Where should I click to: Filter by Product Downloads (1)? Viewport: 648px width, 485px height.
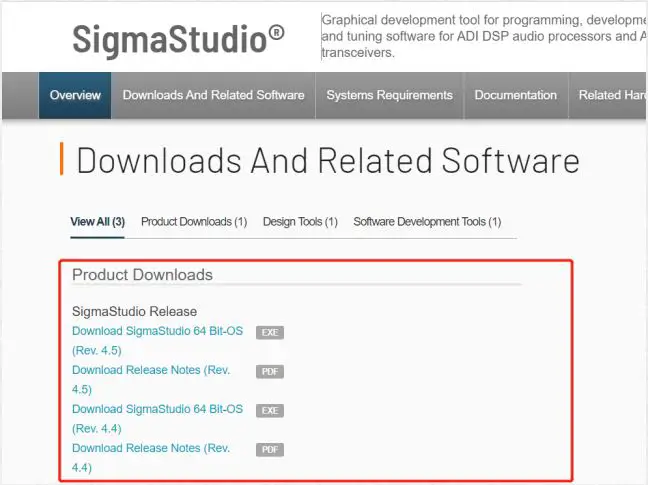tap(194, 222)
